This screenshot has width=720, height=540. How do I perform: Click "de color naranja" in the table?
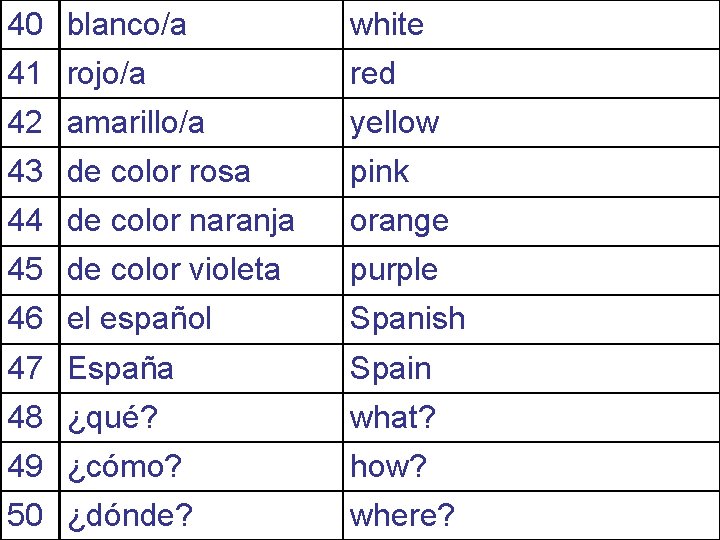click(x=180, y=221)
